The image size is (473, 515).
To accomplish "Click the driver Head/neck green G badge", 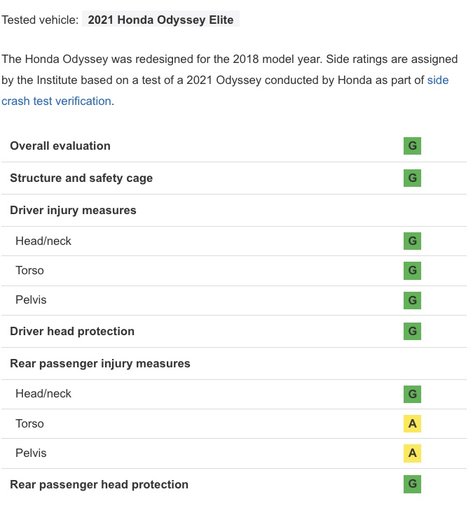I will (412, 241).
